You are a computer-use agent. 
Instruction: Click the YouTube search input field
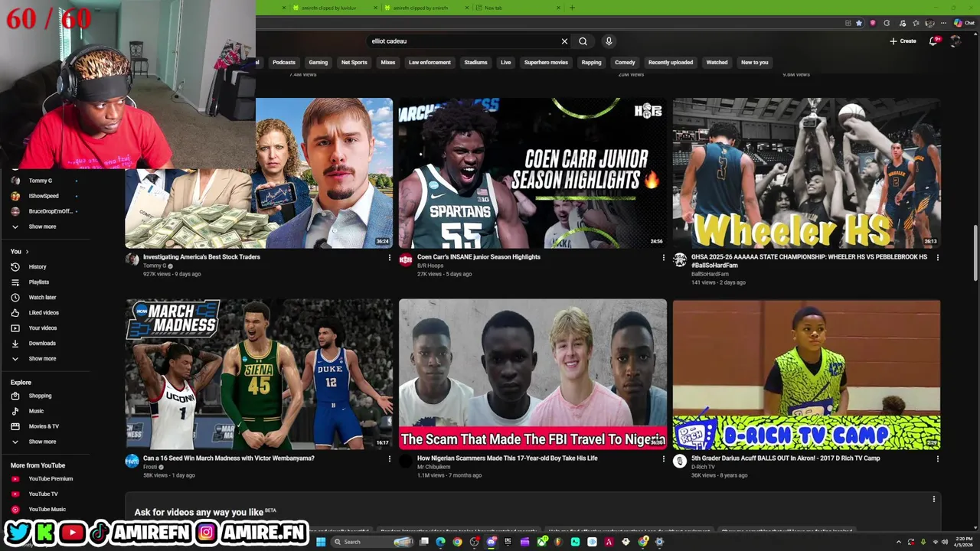(x=463, y=41)
